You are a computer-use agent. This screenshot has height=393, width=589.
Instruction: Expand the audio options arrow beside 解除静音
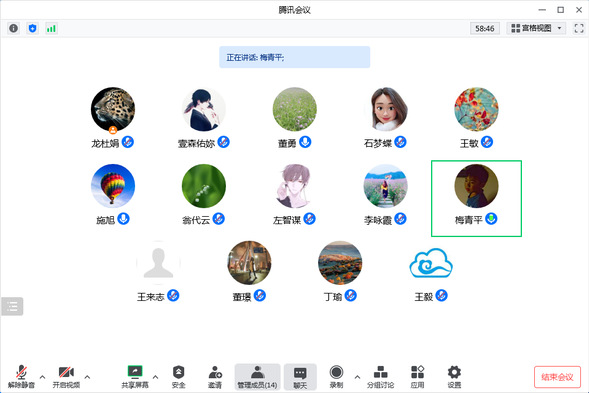42,377
